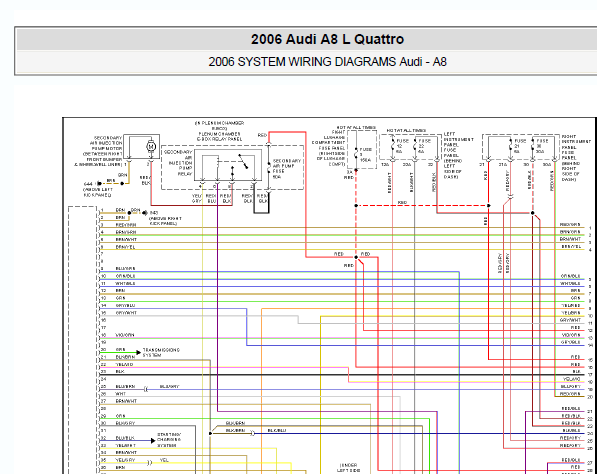Click the relay switch contact symbol
Image resolution: width=597 pixels, height=474 pixels.
click(243, 161)
